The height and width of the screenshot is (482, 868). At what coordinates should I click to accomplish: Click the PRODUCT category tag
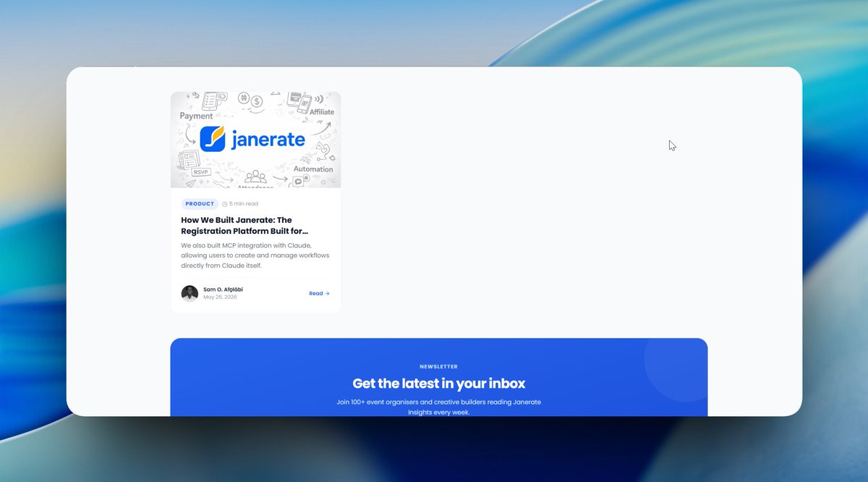coord(200,204)
